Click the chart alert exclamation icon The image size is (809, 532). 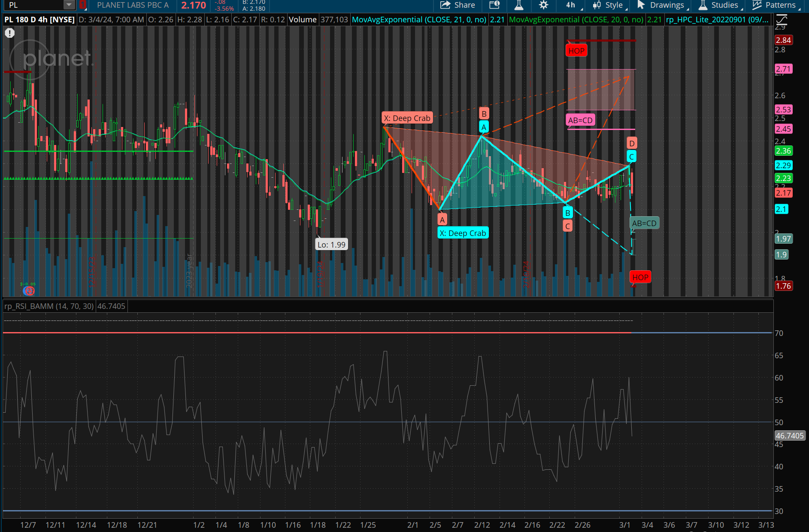(9, 33)
